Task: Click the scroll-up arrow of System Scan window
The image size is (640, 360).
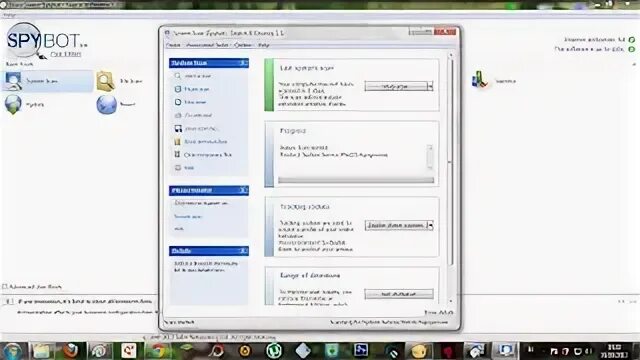Action: point(451,54)
